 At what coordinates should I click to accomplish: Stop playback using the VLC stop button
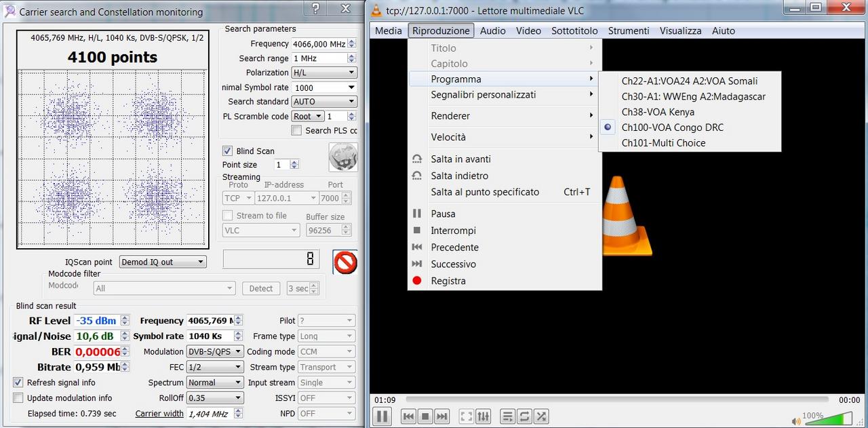[x=425, y=416]
